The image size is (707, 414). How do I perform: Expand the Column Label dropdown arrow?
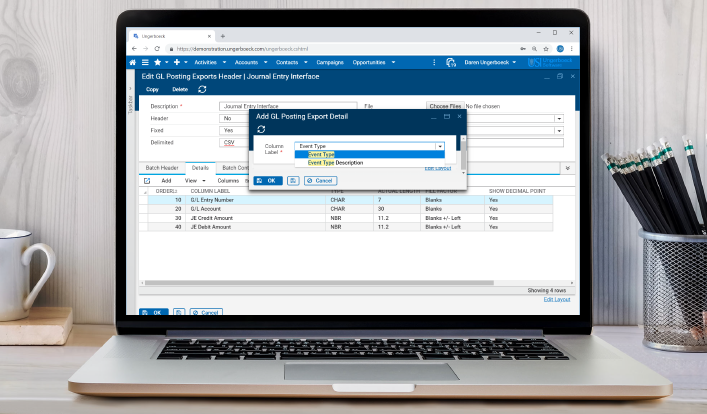439,146
